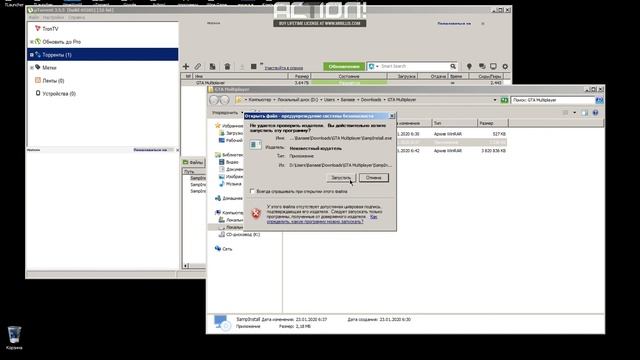
Task: Select Обновить до Pro sidebar item
Action: (x=61, y=42)
